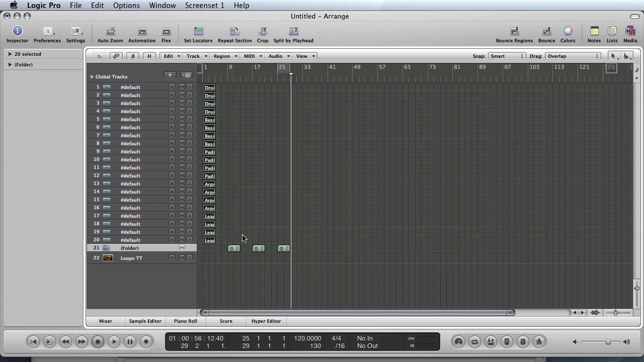
Task: Click the Loops TT track icon
Action: tap(108, 258)
